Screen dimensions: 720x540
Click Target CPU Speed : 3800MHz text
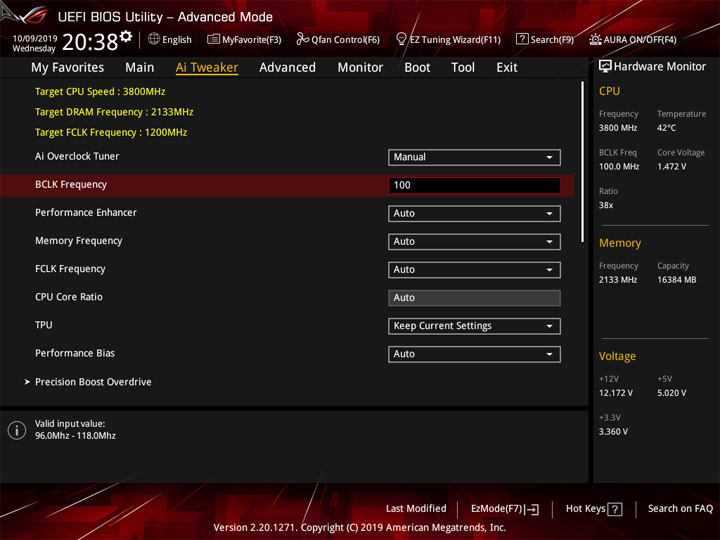(100, 91)
